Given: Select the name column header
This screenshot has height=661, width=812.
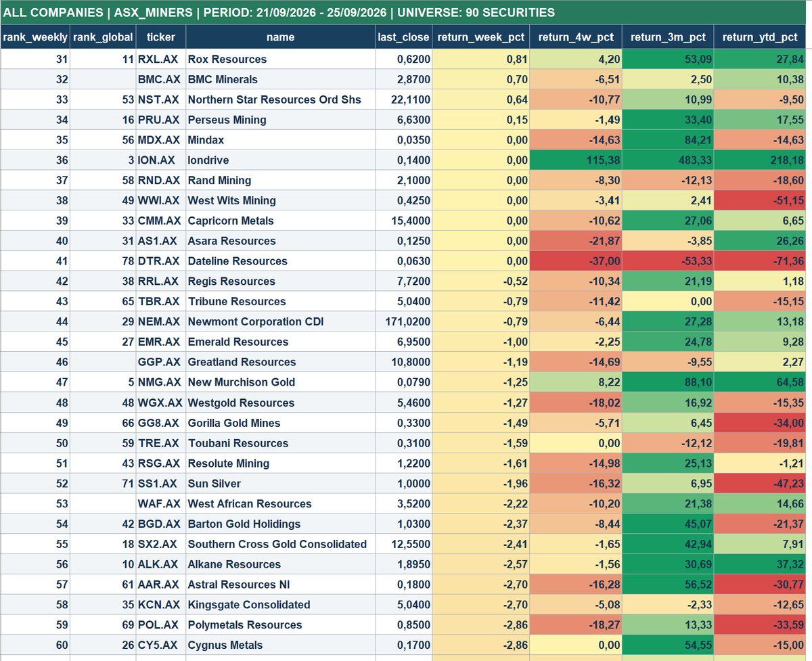Looking at the screenshot, I should (280, 37).
